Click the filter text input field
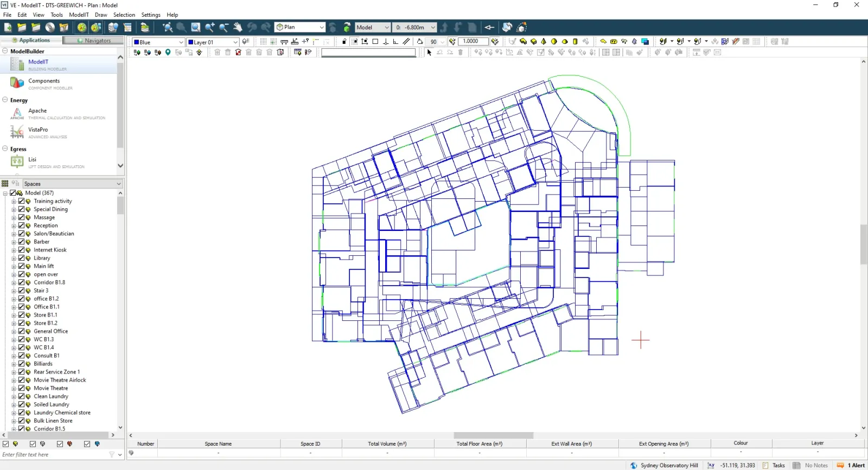 click(54, 455)
